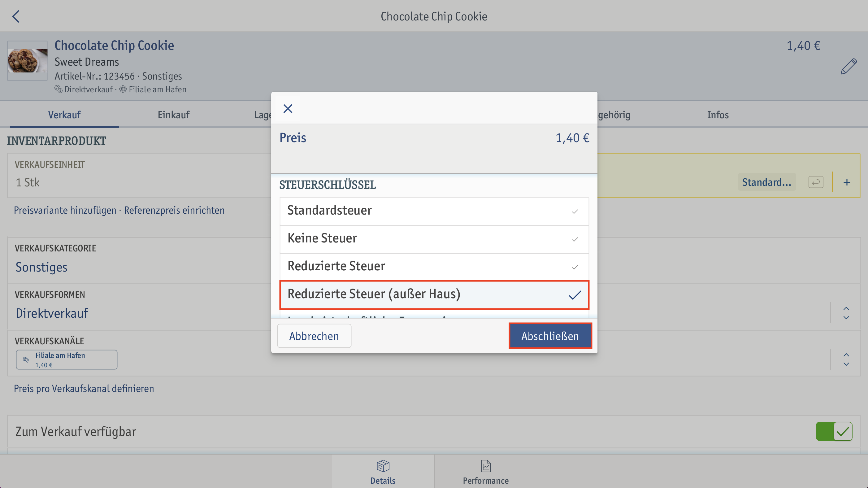Click the edit pencil icon

848,68
